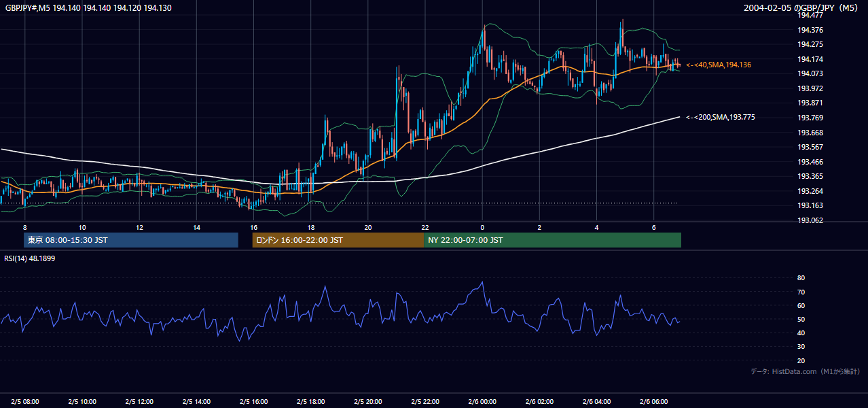Click hour label 22 under price chart
The height and width of the screenshot is (408, 868).
(425, 227)
